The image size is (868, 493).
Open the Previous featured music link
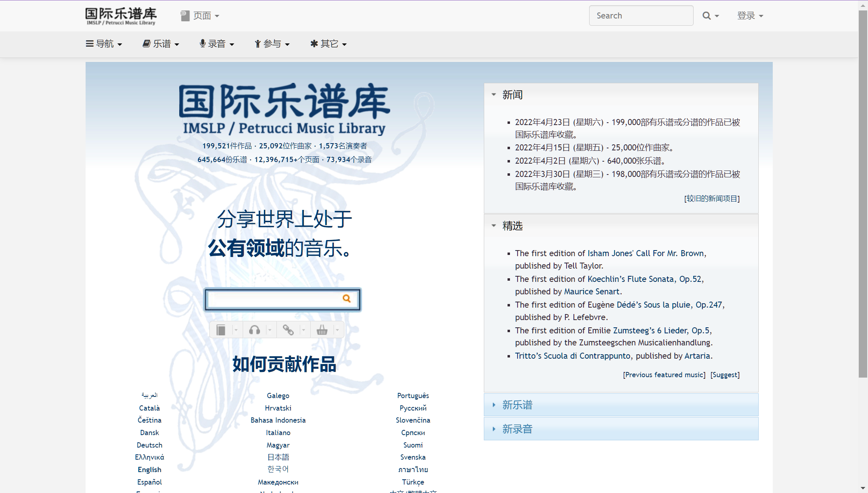(664, 375)
